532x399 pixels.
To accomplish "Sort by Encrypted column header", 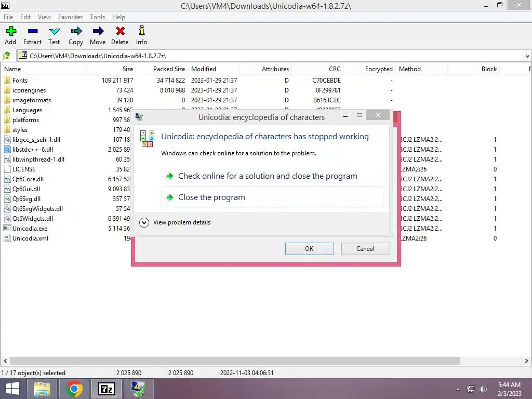I will click(x=369, y=69).
